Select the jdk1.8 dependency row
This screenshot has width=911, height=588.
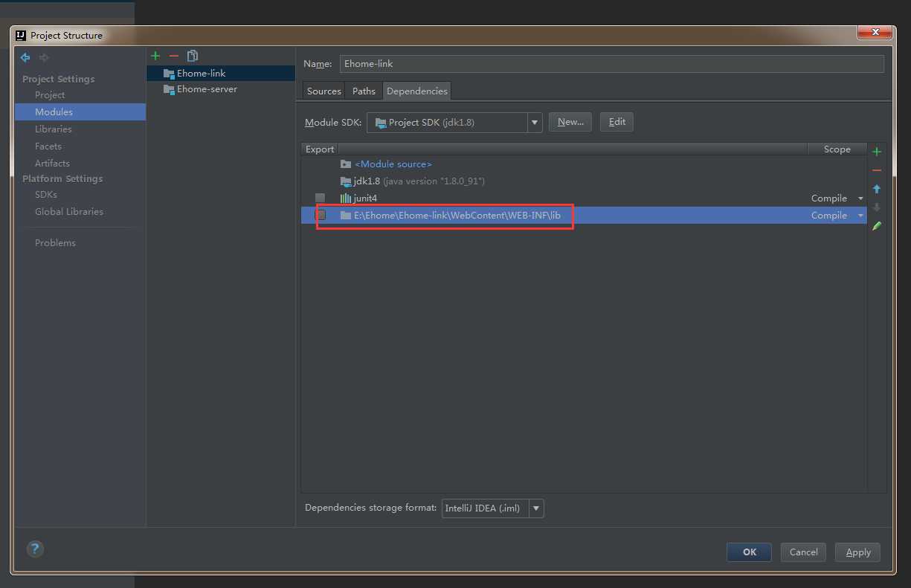tap(584, 181)
